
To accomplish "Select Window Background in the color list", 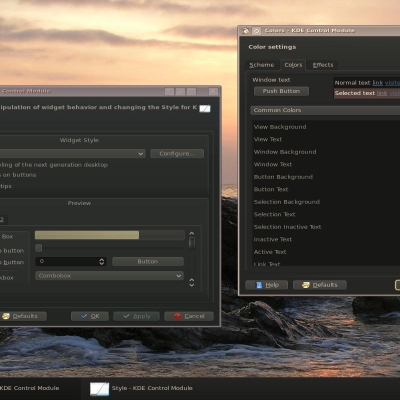I will click(285, 152).
